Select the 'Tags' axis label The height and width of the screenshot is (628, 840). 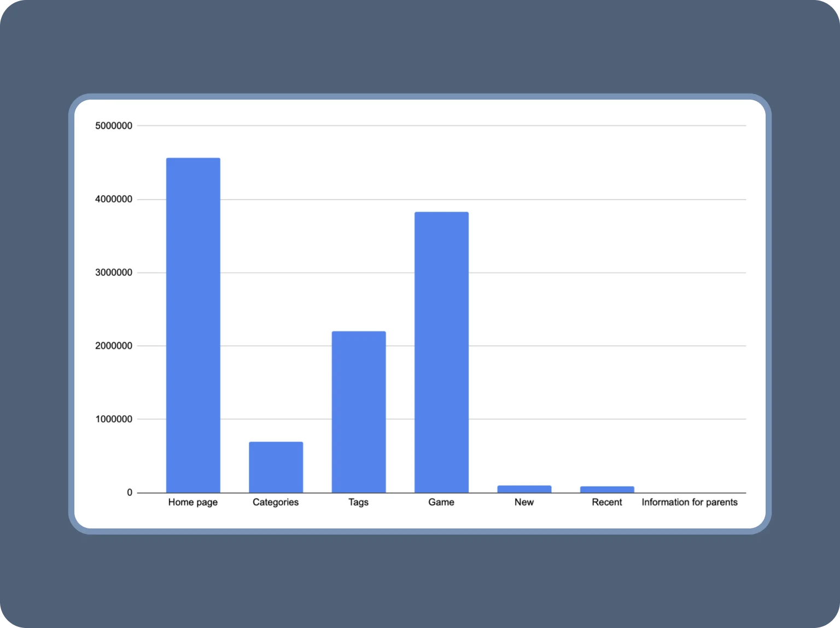pos(359,502)
